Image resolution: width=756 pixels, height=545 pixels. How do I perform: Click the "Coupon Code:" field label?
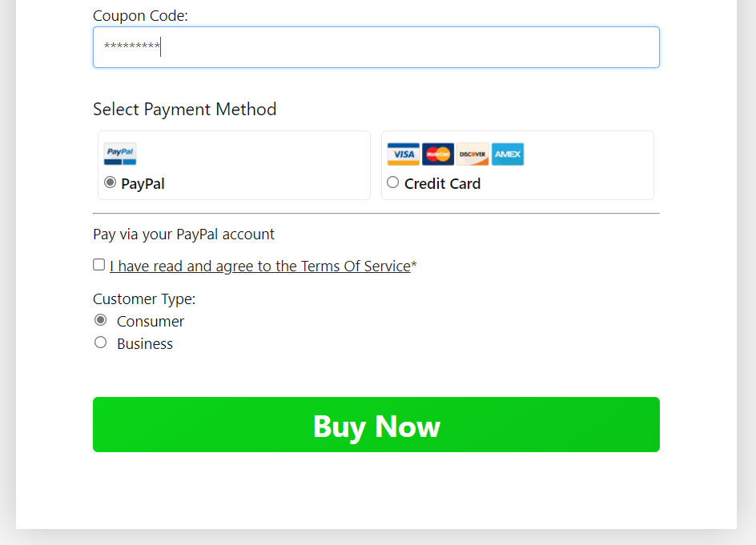[x=140, y=16]
